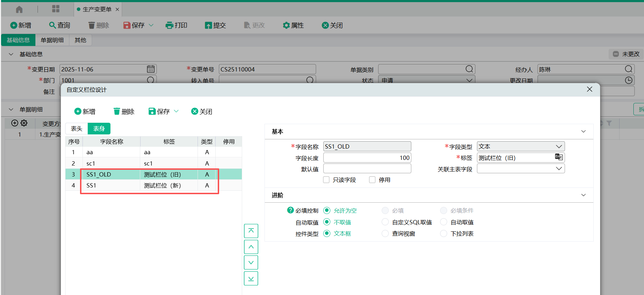644x295 pixels.
Task: Click the 新增 icon in the dialog toolbar
Action: 78,111
